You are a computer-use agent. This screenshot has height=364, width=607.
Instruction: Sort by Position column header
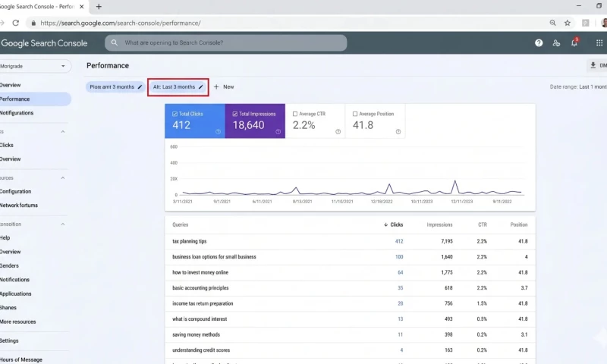click(519, 224)
